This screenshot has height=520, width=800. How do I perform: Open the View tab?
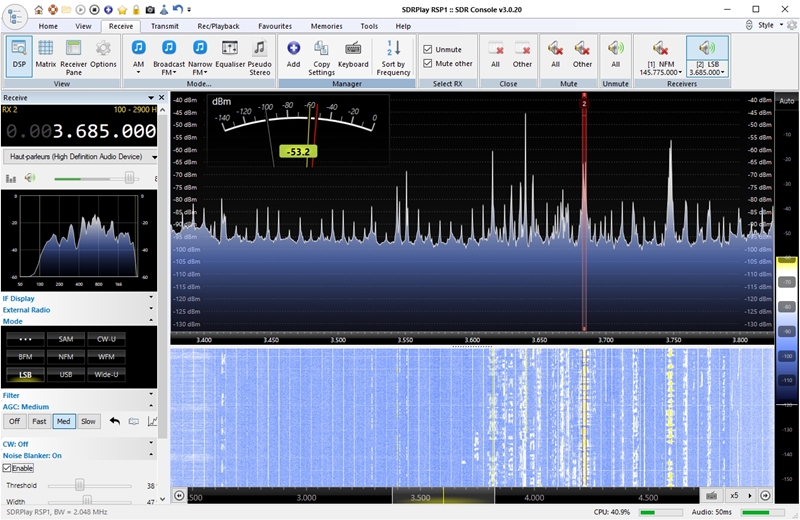point(83,26)
